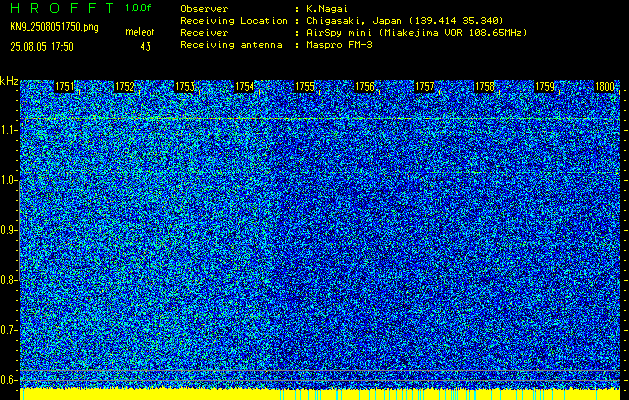Click the yellow signal level bar at bottom

pos(320,394)
